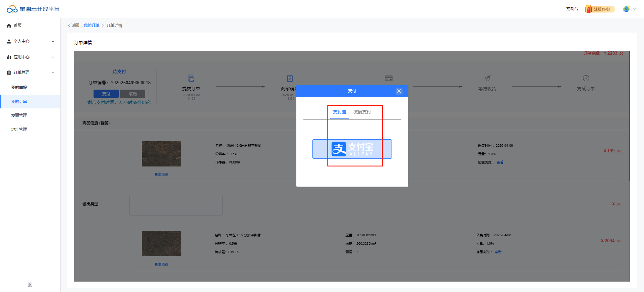Click the area value 260.3239km²
This screenshot has width=644, height=292.
(x=366, y=244)
